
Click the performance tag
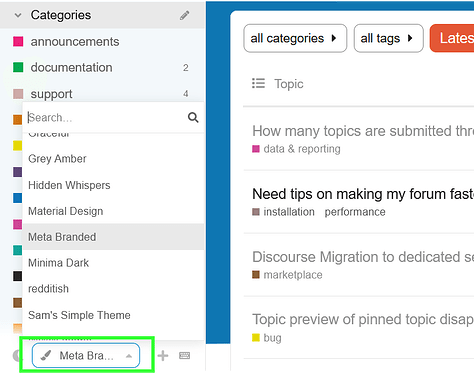click(355, 212)
